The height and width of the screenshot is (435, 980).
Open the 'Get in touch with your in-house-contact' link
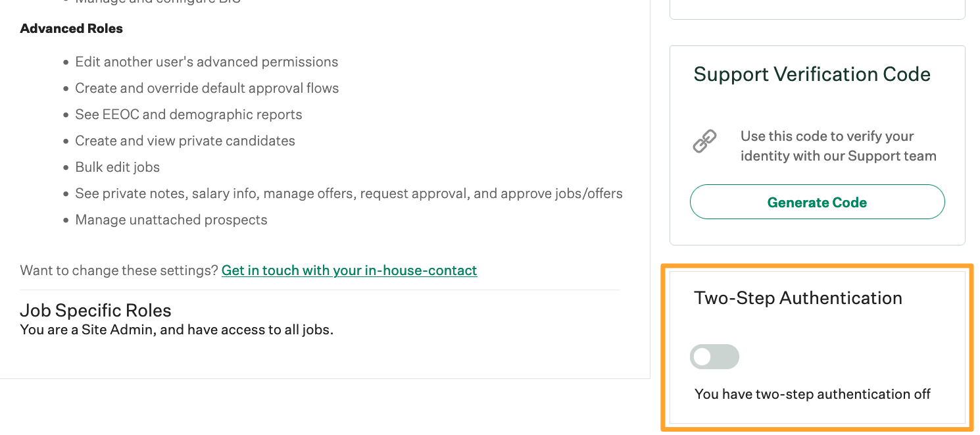point(349,270)
